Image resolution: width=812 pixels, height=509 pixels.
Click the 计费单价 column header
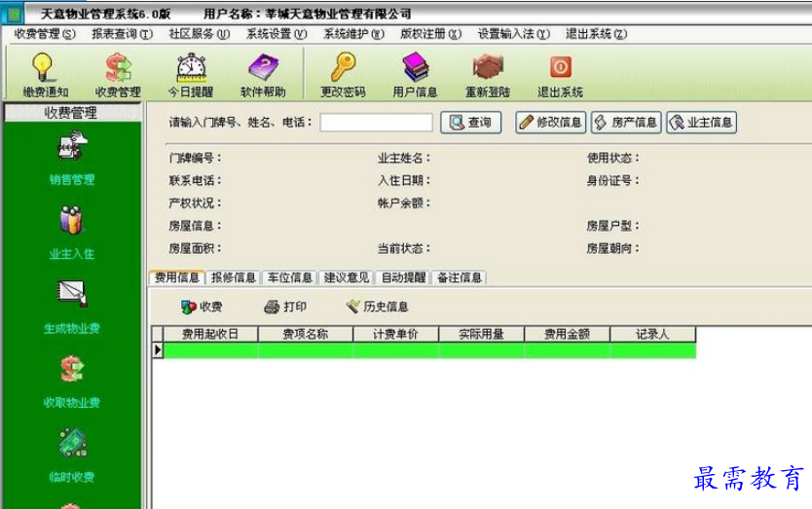(x=395, y=334)
